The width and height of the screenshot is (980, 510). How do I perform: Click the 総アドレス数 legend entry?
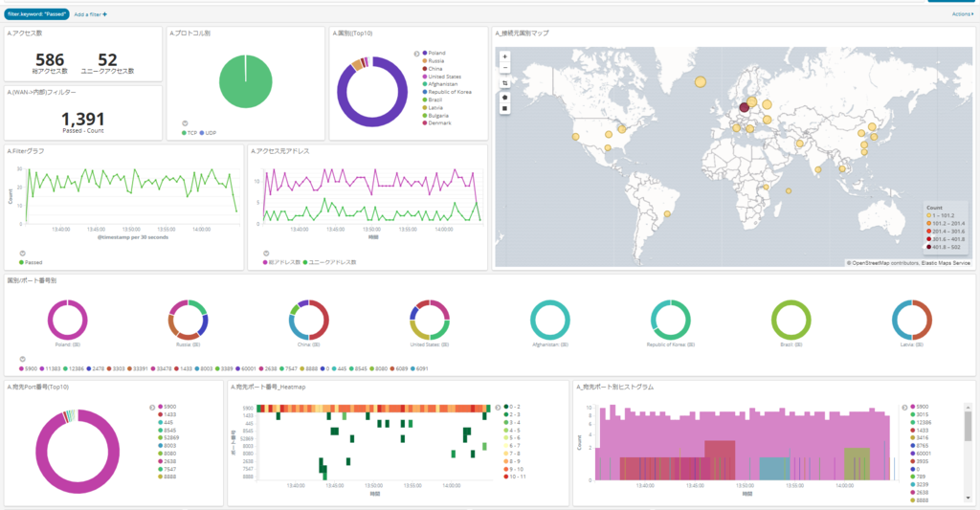[x=284, y=262]
